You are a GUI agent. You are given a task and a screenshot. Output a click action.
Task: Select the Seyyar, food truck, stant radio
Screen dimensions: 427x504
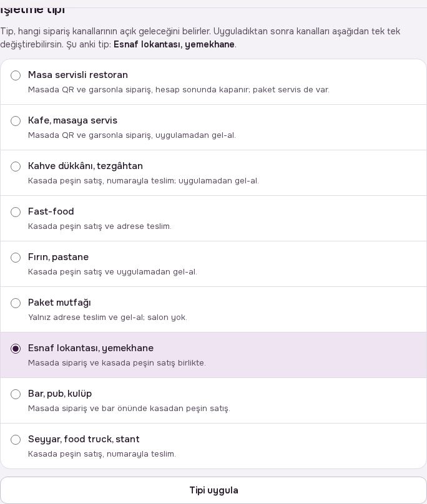[x=16, y=440]
